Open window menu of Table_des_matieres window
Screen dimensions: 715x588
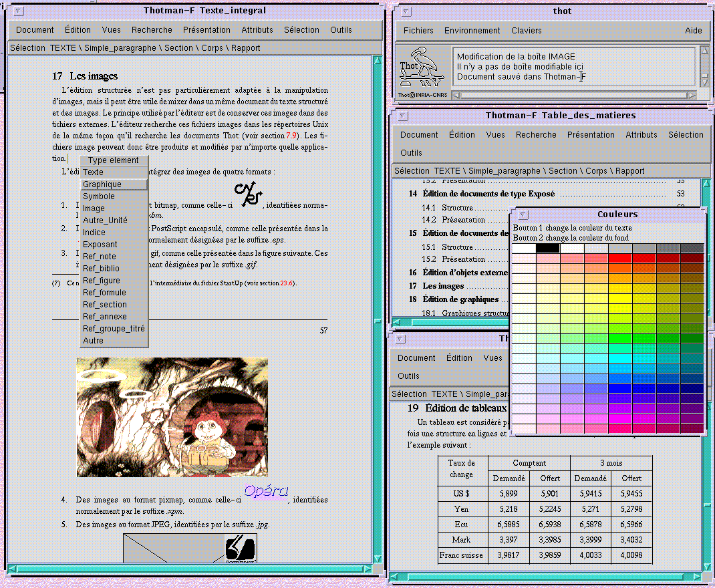[402, 116]
